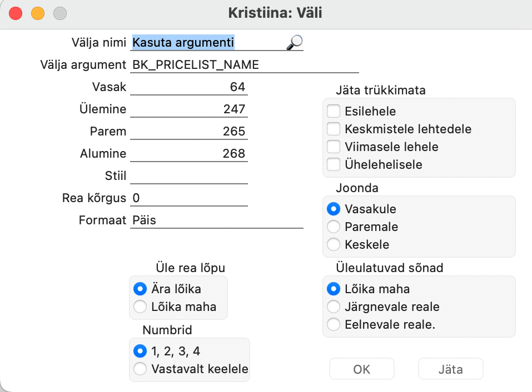
Task: Toggle the Ühelehelisele checkbox
Action: pyautogui.click(x=334, y=164)
